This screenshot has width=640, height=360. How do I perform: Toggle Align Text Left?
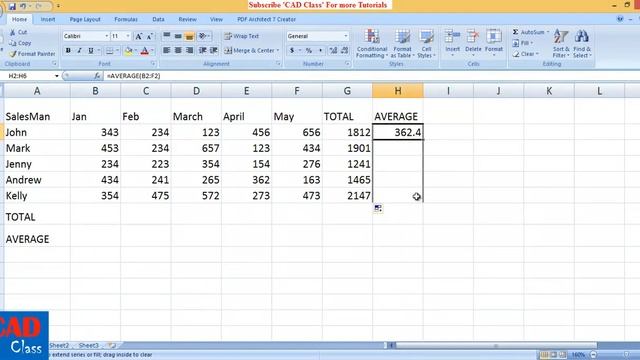[x=167, y=51]
